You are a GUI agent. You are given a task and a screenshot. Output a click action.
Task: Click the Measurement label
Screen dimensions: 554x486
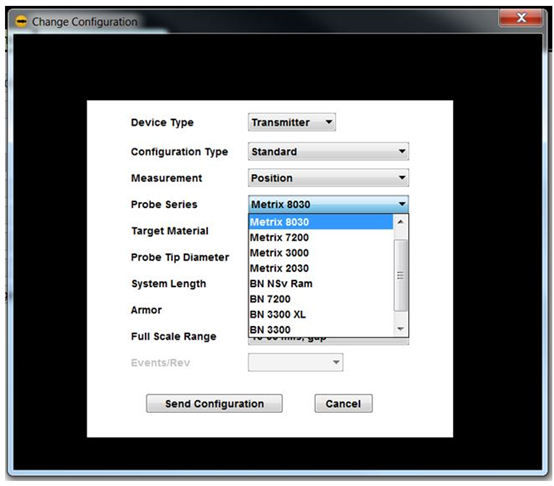[166, 178]
